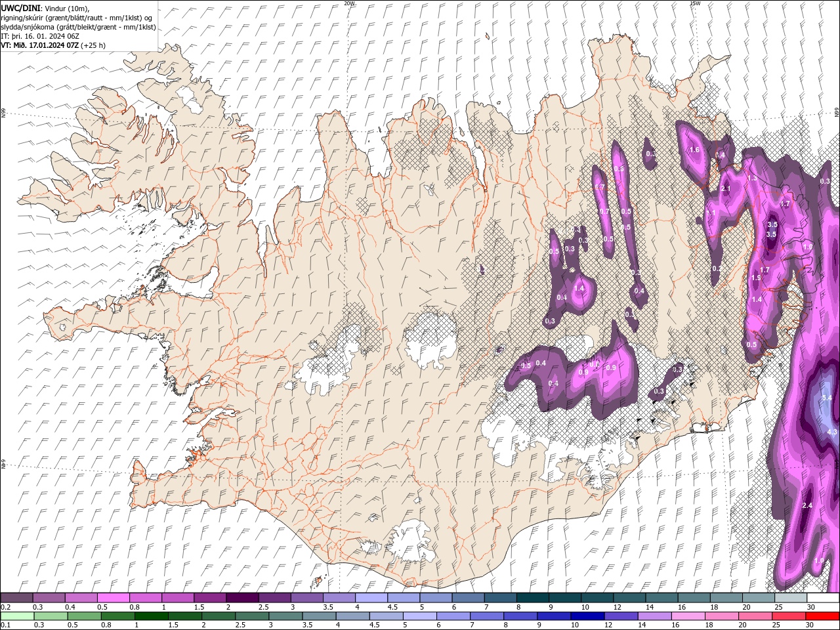The height and width of the screenshot is (630, 840).
Task: Click the 0.1 label under bottom legend
Action: tap(5, 625)
